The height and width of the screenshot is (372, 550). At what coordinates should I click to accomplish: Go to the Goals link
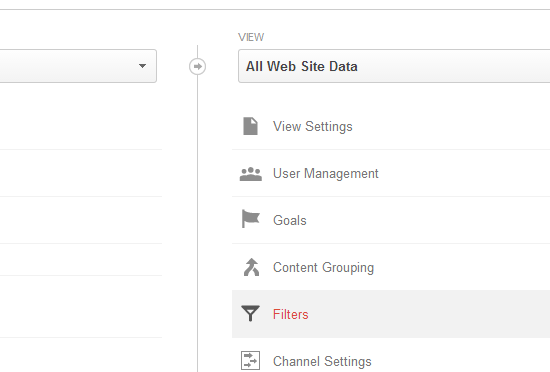[290, 221]
